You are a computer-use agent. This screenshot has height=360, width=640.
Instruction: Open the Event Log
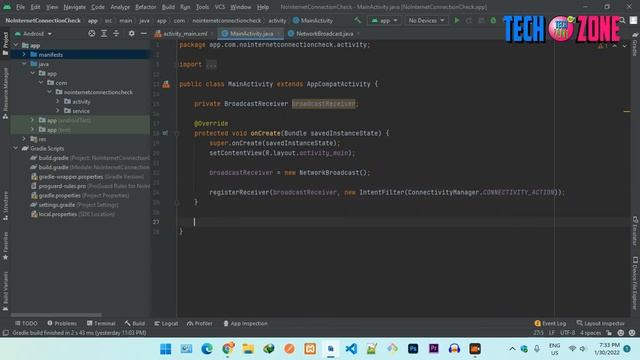click(550, 323)
